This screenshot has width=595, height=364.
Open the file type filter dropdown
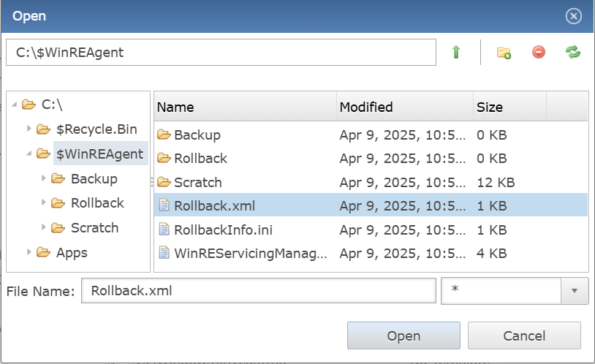point(575,291)
